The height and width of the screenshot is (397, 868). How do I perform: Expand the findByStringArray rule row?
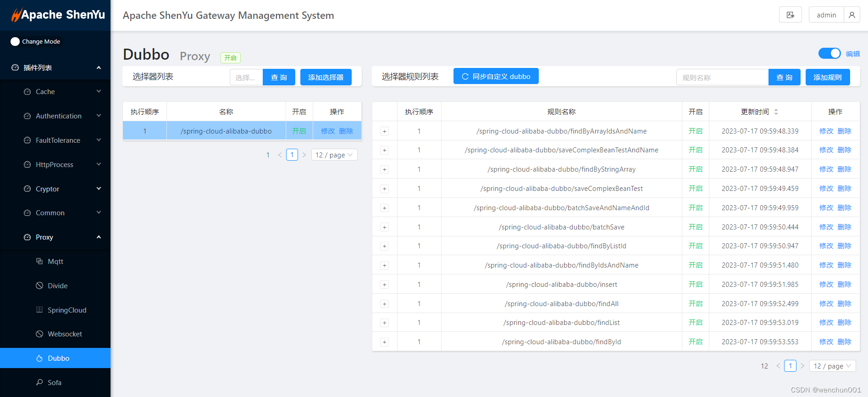(385, 169)
